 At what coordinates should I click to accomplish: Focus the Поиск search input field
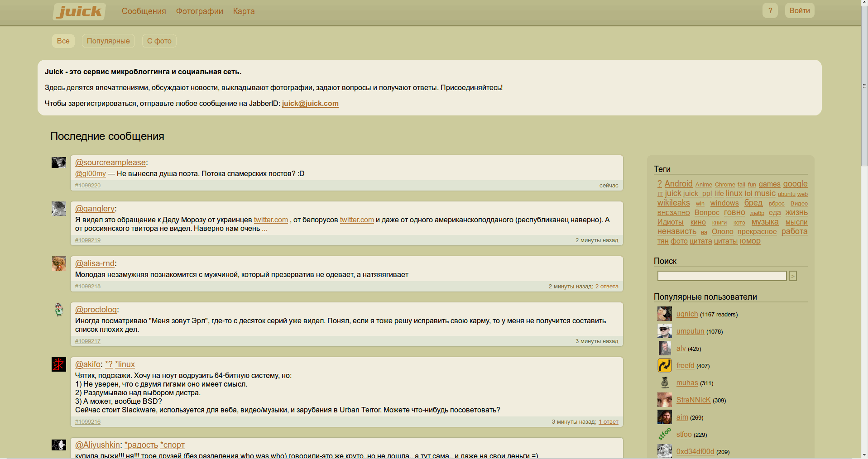(722, 276)
